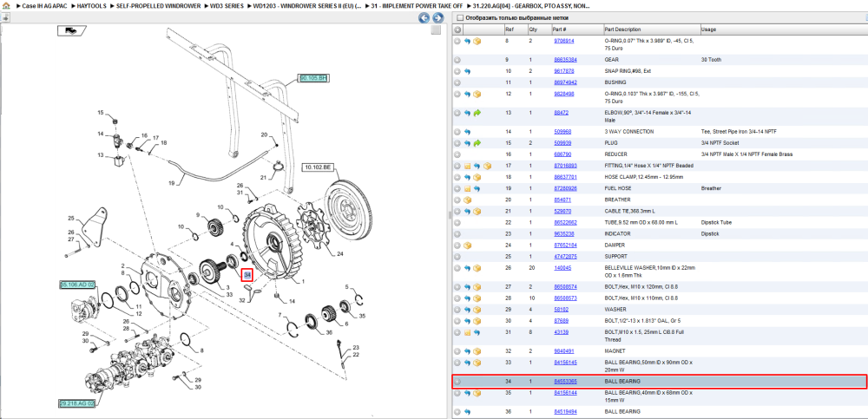Select circle toggle for BUSHING row 11

tap(457, 82)
